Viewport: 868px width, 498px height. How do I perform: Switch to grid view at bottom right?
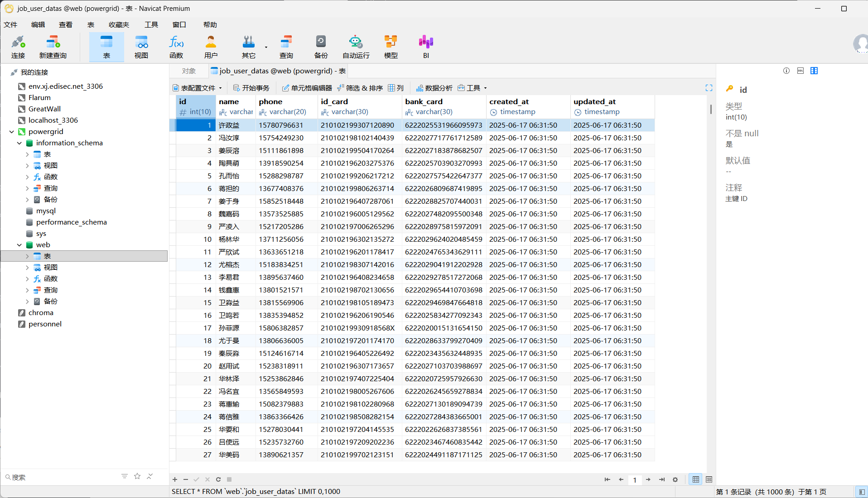pyautogui.click(x=696, y=479)
